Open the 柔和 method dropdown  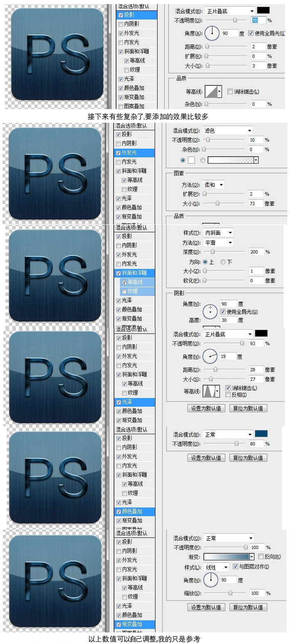(x=214, y=184)
